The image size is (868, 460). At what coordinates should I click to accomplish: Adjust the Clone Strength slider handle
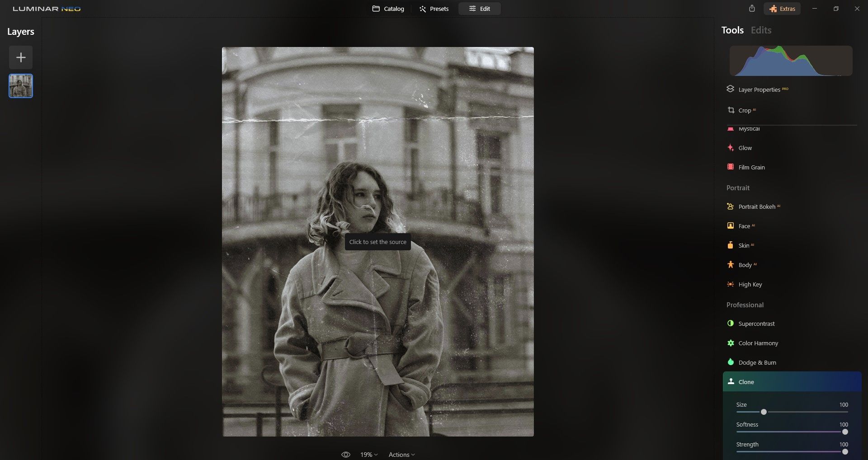click(845, 451)
